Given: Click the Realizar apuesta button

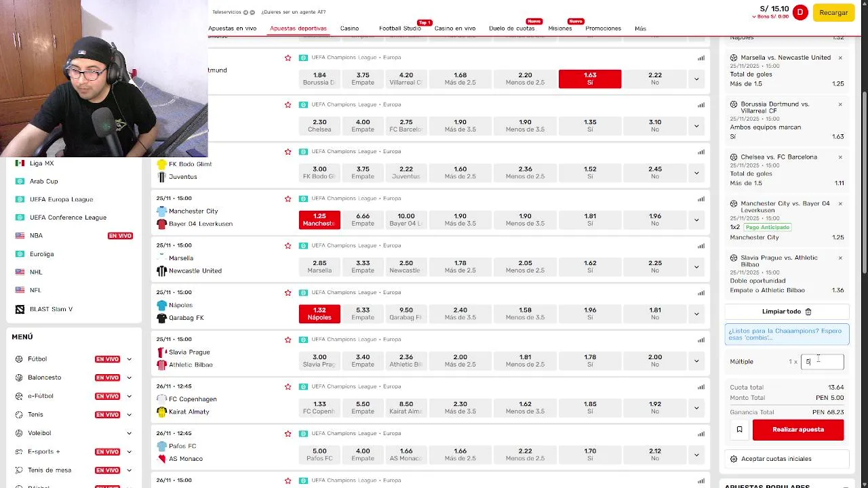Looking at the screenshot, I should tap(798, 430).
